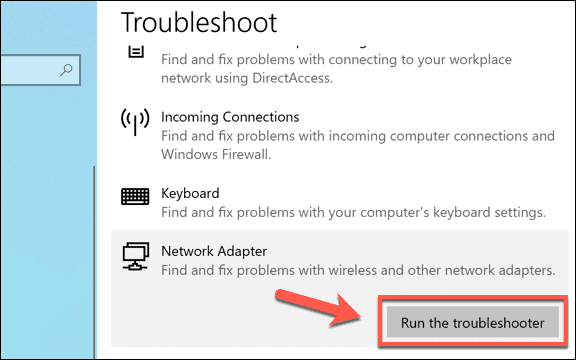Click the Network Adapter monitors icon

[x=136, y=256]
